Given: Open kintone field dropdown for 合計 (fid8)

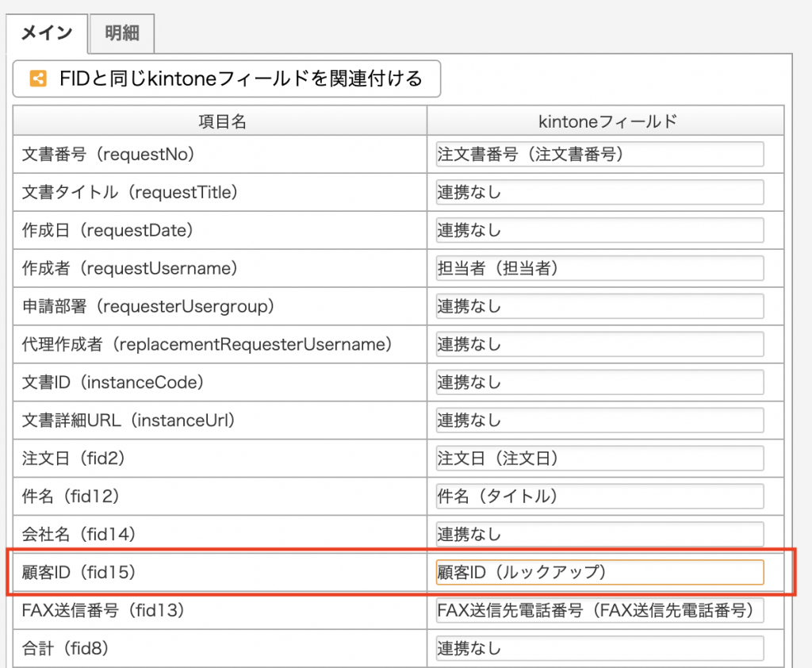Looking at the screenshot, I should click(599, 648).
